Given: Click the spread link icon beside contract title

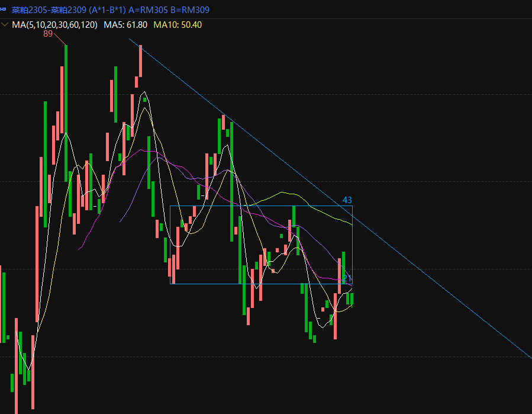Looking at the screenshot, I should pyautogui.click(x=4, y=10).
